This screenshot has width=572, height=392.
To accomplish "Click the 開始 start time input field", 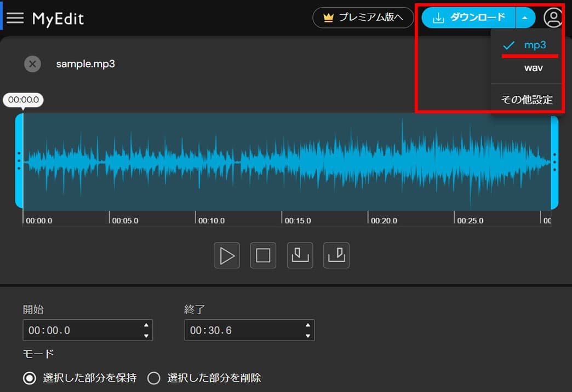I will pyautogui.click(x=88, y=330).
